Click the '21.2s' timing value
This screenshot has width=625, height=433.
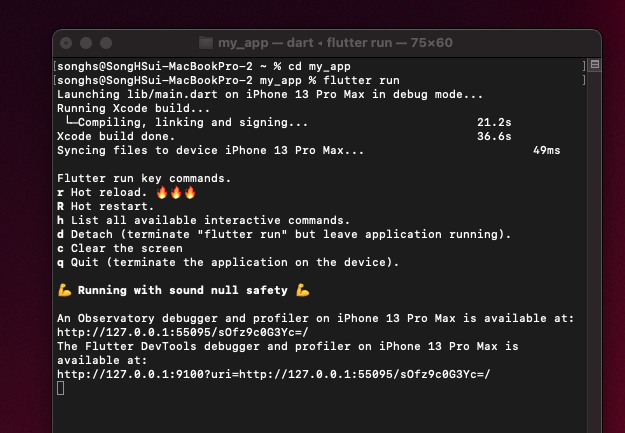coord(494,122)
